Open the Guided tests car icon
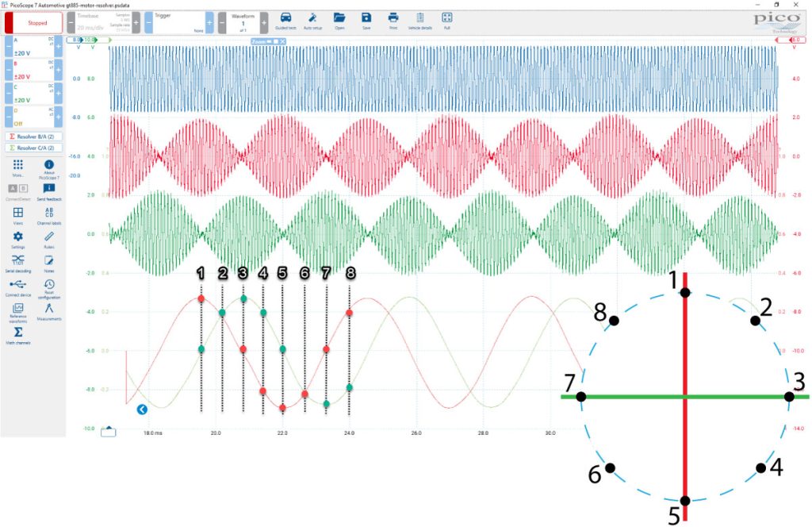Viewport: 812px width, 527px height. pyautogui.click(x=285, y=21)
